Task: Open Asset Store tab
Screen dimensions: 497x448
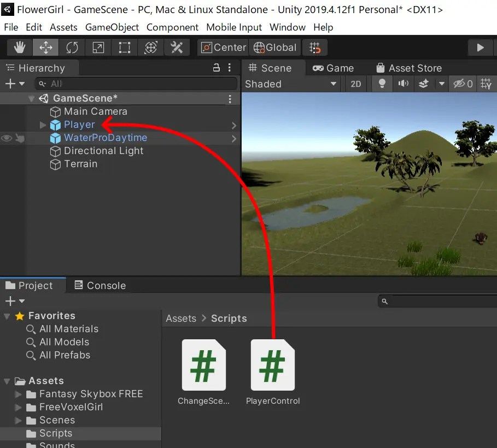Action: [409, 68]
